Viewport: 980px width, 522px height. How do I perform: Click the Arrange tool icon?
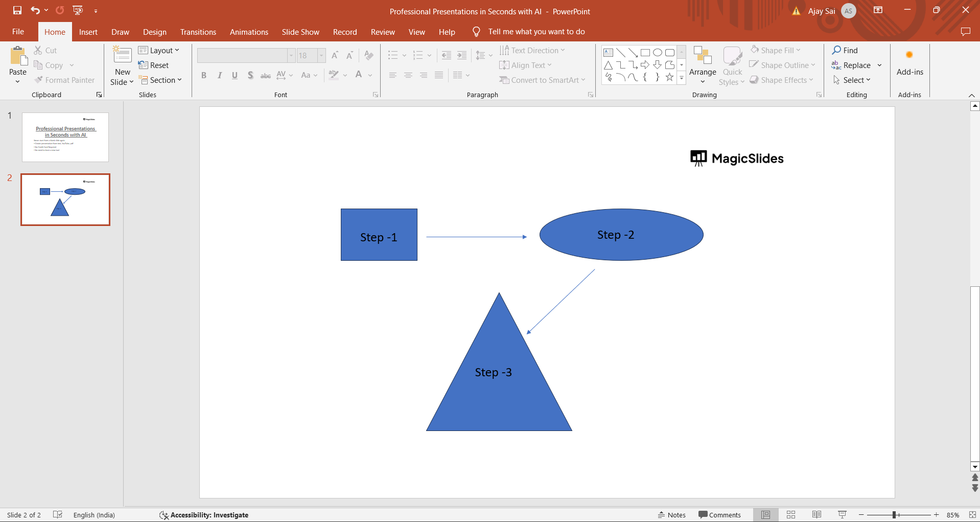tap(703, 55)
